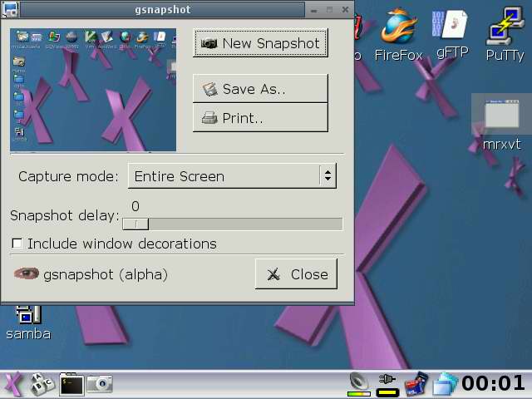Click the X start menu icon in taskbar
532x399 pixels.
tap(14, 384)
